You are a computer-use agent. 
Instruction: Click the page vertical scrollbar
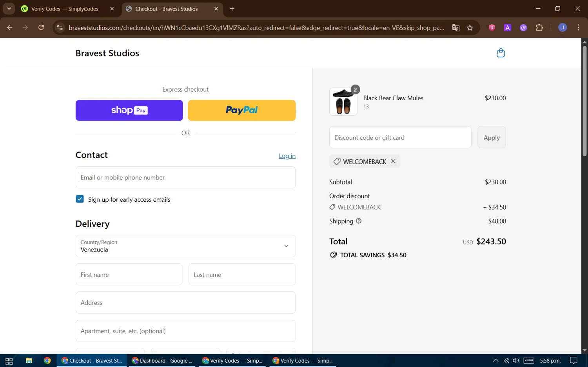pyautogui.click(x=584, y=101)
